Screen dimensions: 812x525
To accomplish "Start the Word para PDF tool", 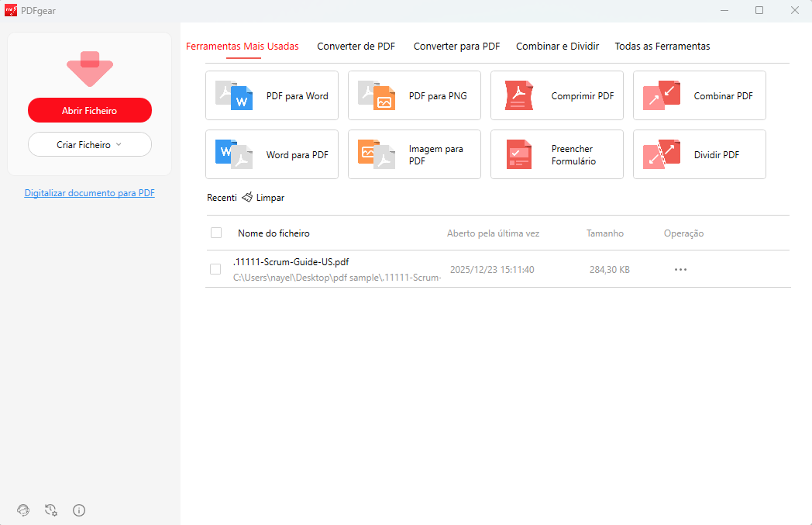I will (272, 155).
